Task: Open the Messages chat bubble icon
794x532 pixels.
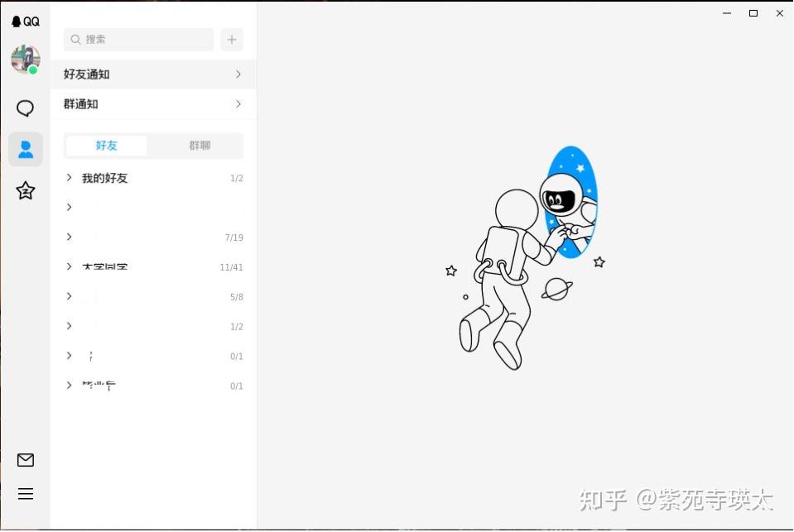Action: [26, 108]
